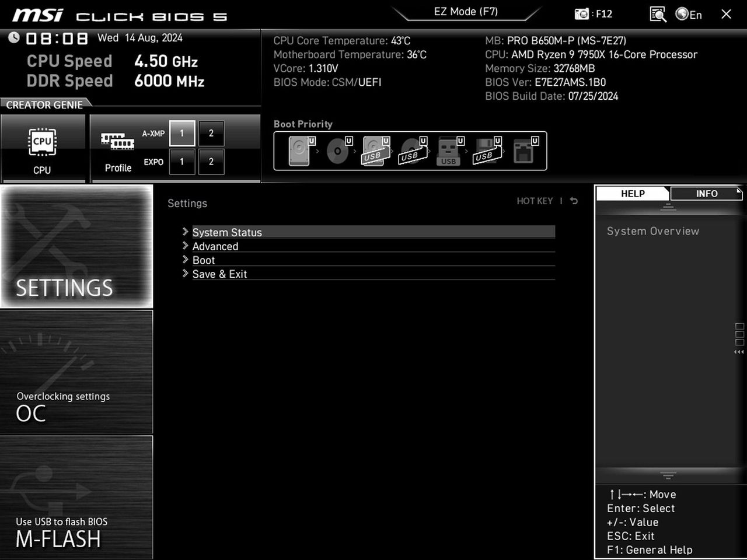This screenshot has height=560, width=747.
Task: Collapse the help panel with the side arrows
Action: pos(739,352)
